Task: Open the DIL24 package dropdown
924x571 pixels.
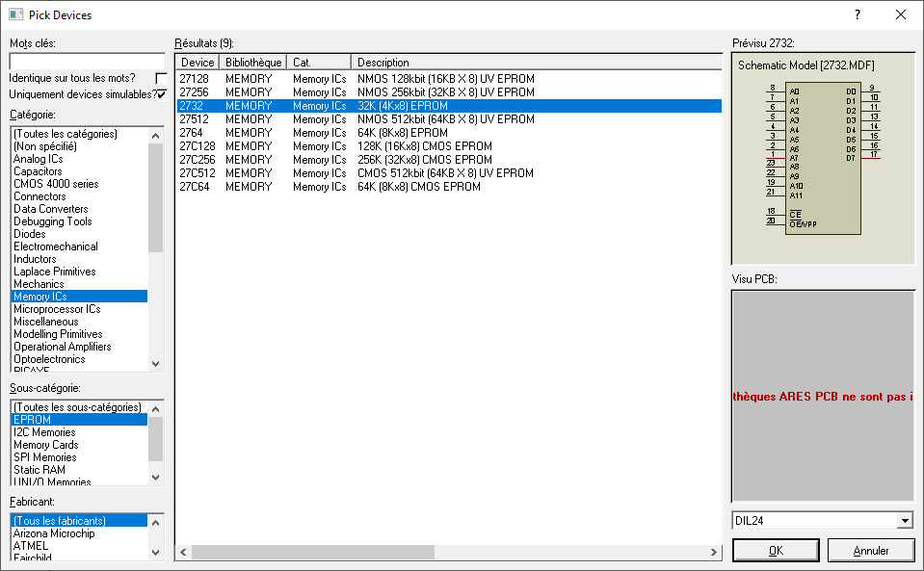Action: [904, 521]
